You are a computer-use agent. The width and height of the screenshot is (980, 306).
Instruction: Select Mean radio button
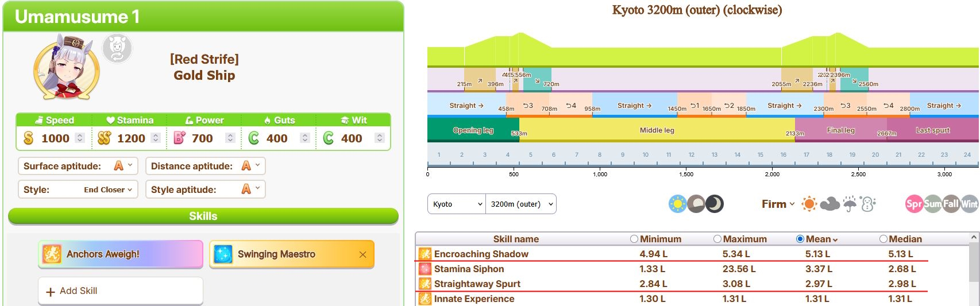click(x=800, y=239)
